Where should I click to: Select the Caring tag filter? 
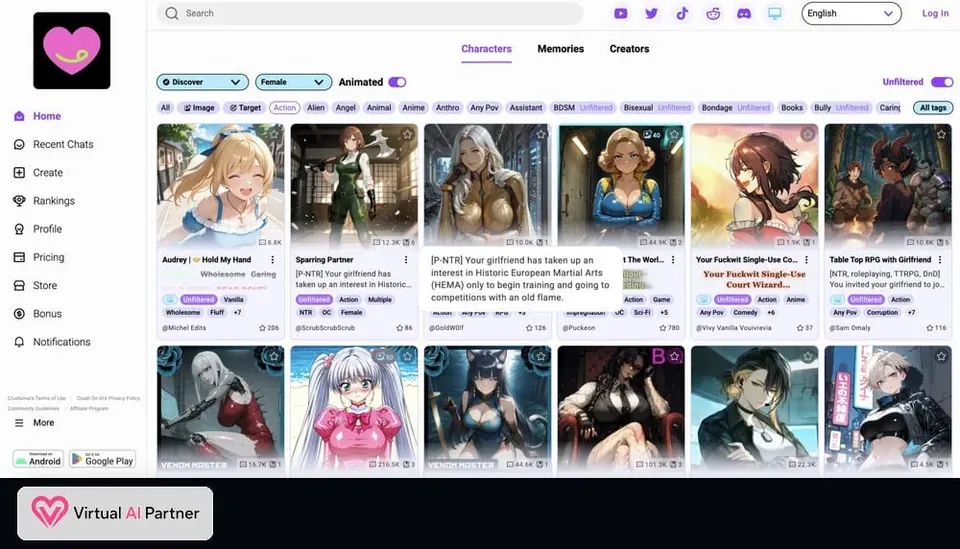point(890,108)
